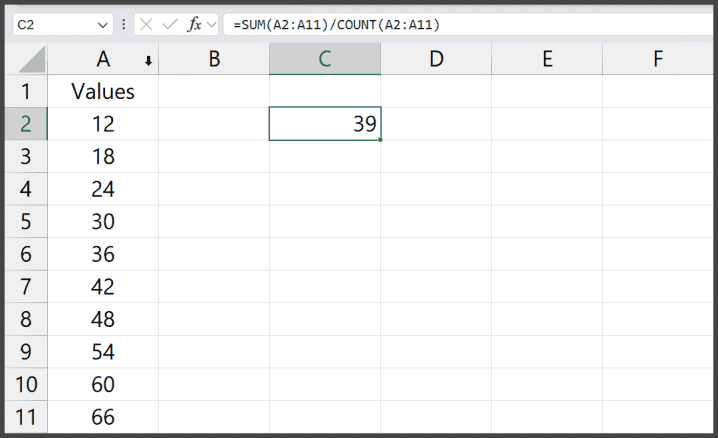Select the cell containing 12
Screen dimensions: 718x438
tap(102, 125)
